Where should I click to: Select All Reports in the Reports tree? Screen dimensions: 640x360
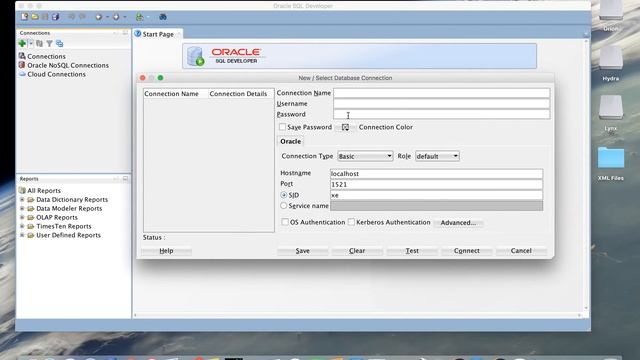coord(40,191)
